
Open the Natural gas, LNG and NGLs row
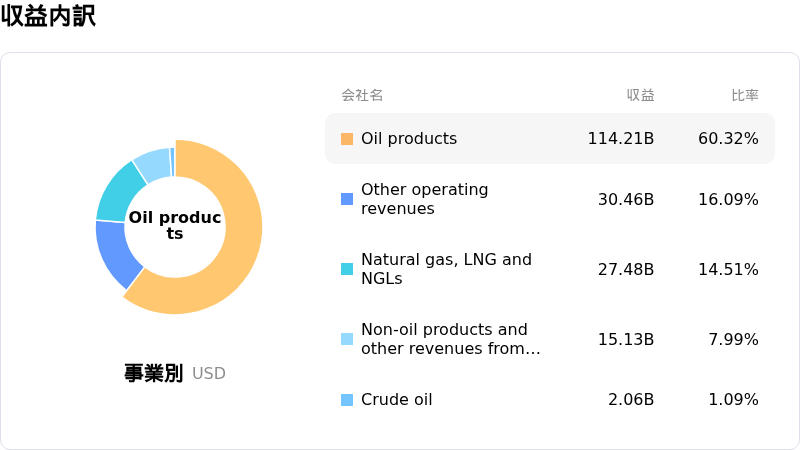pos(446,269)
